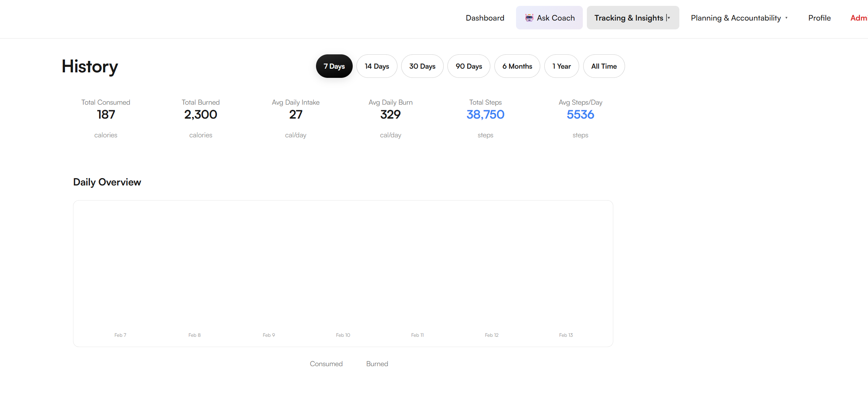Screen dimensions: 868x397
Task: Click the Avg Steps/Day value 5536
Action: point(580,115)
